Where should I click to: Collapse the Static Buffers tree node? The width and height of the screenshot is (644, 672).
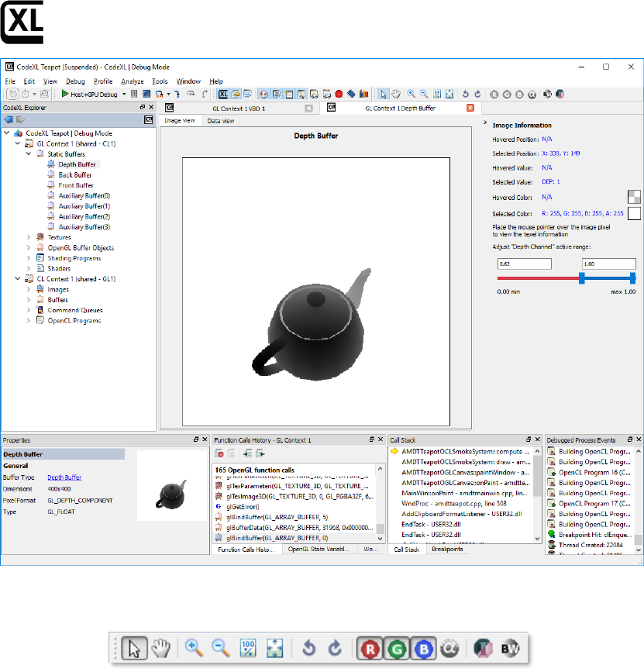click(x=29, y=154)
